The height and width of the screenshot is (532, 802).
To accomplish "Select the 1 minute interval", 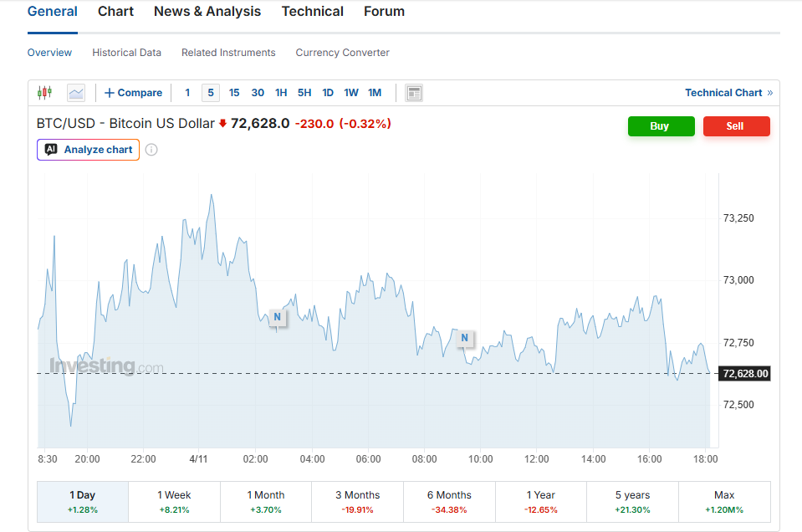I will click(x=187, y=93).
